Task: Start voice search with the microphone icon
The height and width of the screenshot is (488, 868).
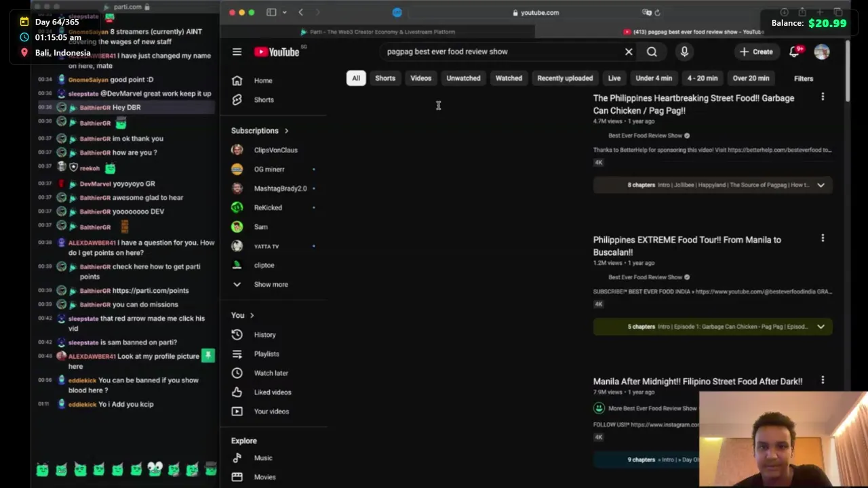Action: tap(684, 52)
